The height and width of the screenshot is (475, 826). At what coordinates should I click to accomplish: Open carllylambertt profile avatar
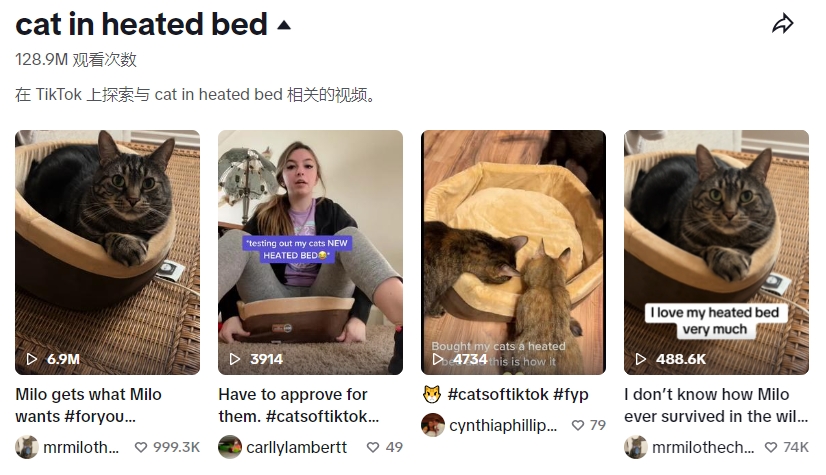(x=230, y=447)
